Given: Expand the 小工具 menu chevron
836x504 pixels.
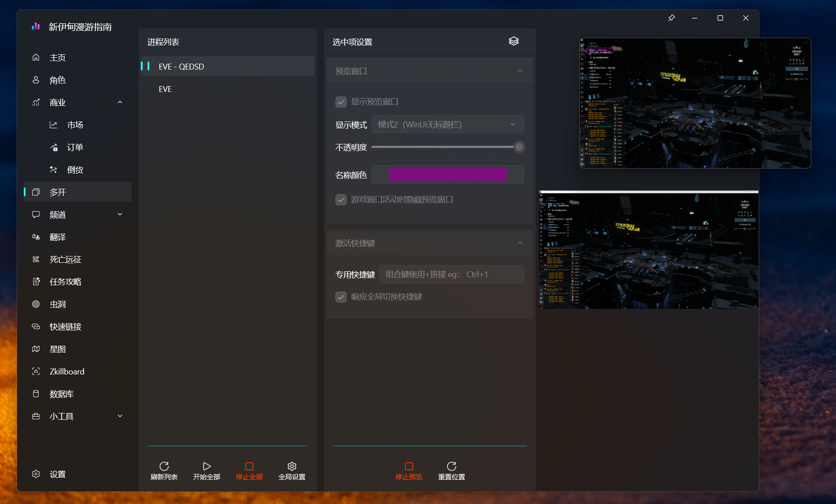Looking at the screenshot, I should (120, 416).
